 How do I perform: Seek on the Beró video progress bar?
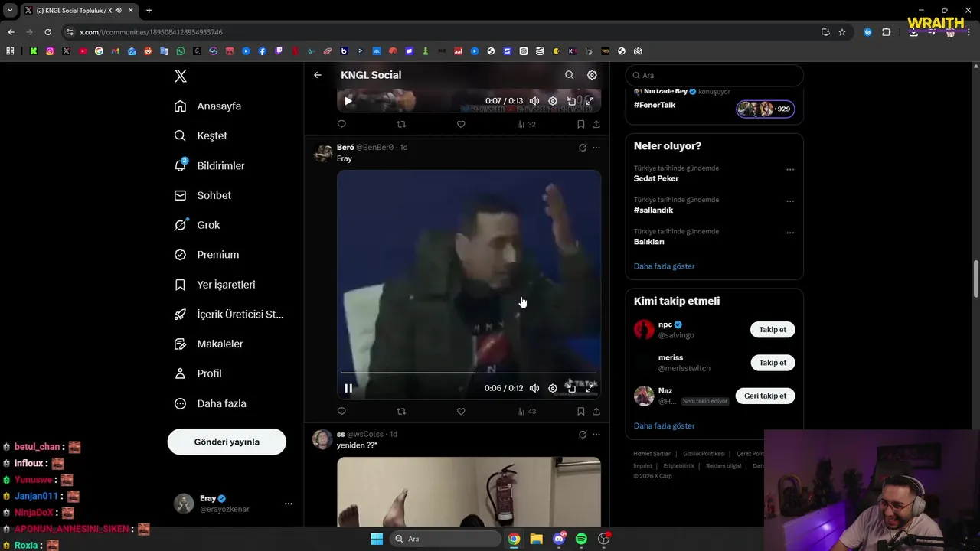click(469, 373)
